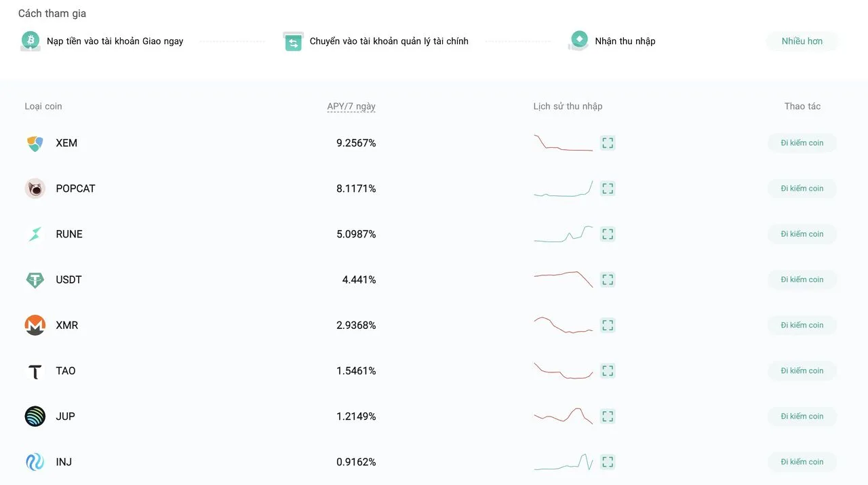868x485 pixels.
Task: Click the Monero XMR icon
Action: 35,325
